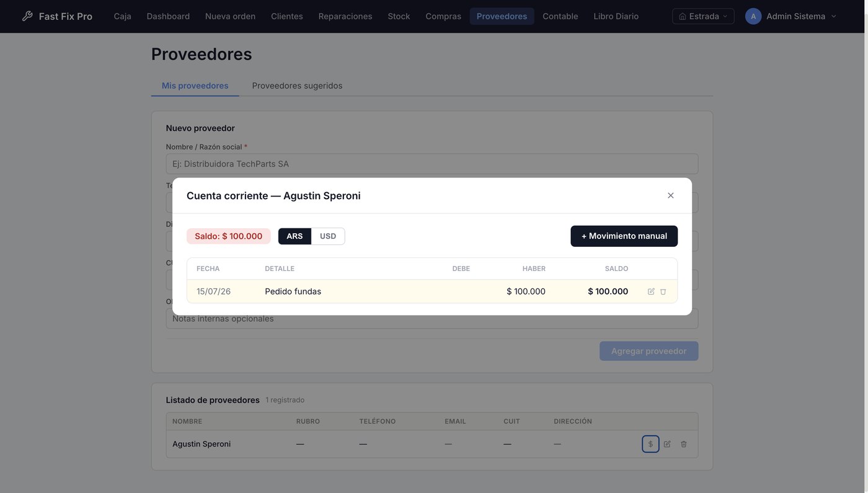This screenshot has height=493, width=868.
Task: Click the Fast Fix Pro wrench logo
Action: click(27, 16)
